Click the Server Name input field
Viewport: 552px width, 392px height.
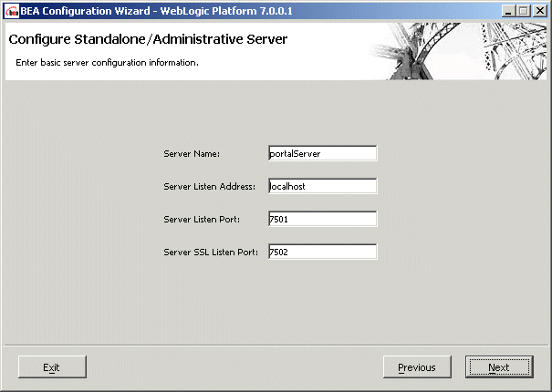[322, 153]
